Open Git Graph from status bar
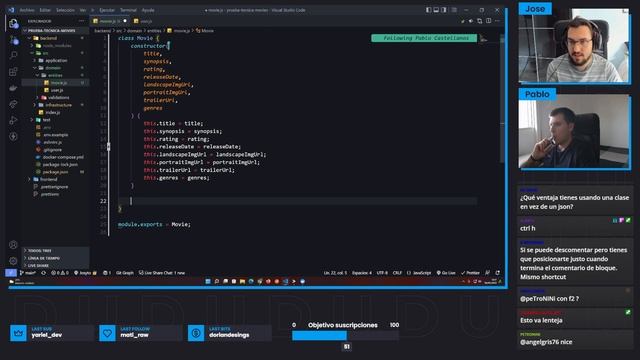 [x=124, y=273]
